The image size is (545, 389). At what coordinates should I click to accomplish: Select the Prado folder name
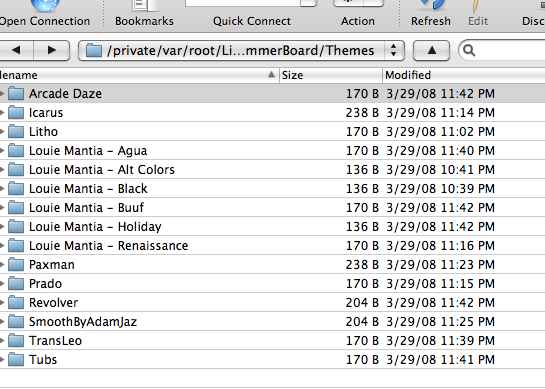click(45, 284)
